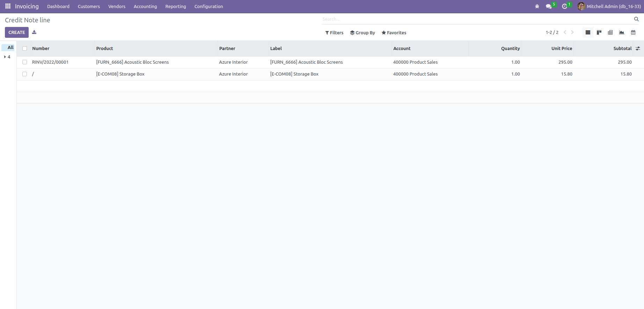Click product [E-COM08] Storage Box
This screenshot has width=644, height=309.
point(120,74)
